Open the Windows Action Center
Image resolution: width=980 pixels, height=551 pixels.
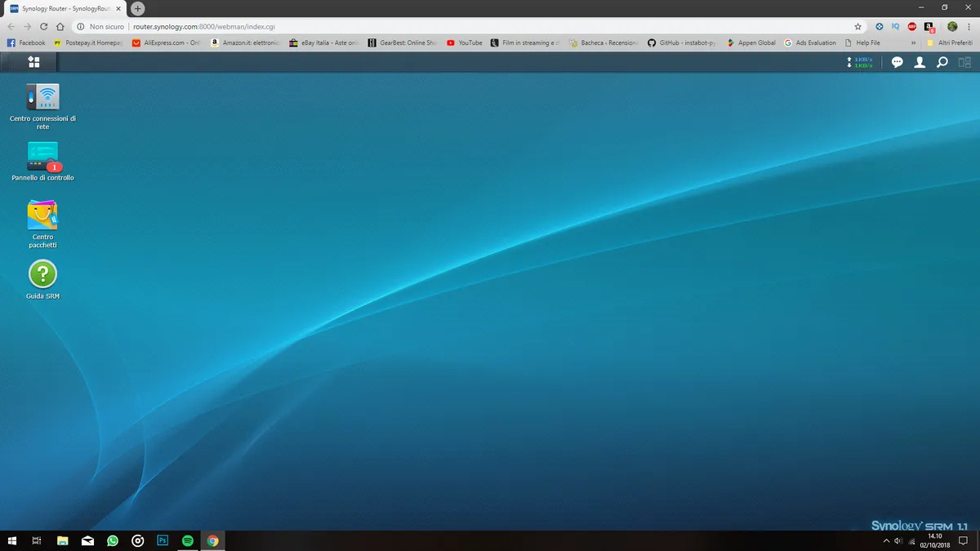coord(963,540)
